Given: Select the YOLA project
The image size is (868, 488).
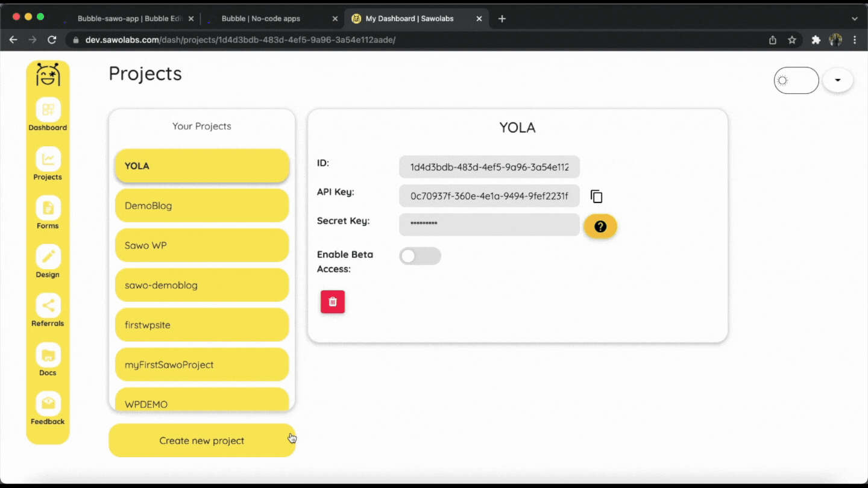Looking at the screenshot, I should pos(202,166).
